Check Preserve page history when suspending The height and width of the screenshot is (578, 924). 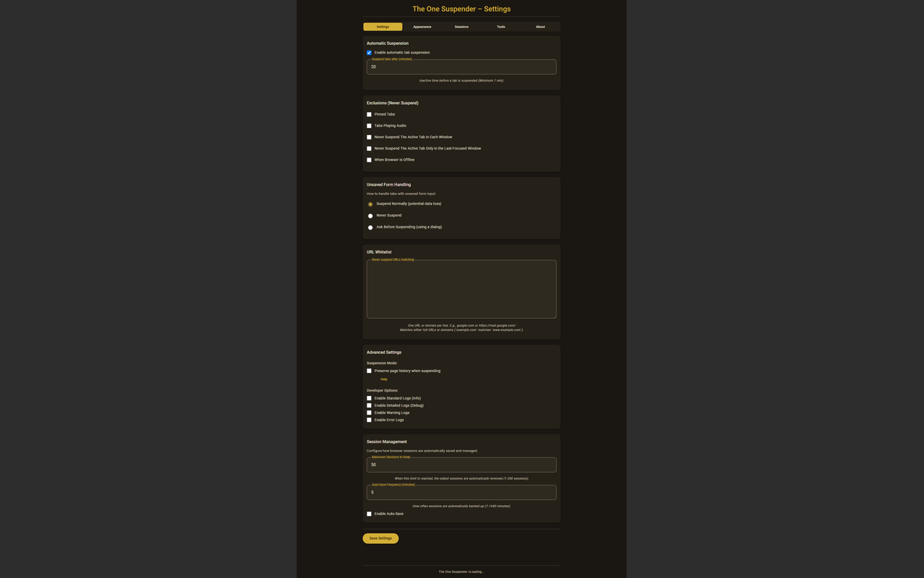click(369, 371)
